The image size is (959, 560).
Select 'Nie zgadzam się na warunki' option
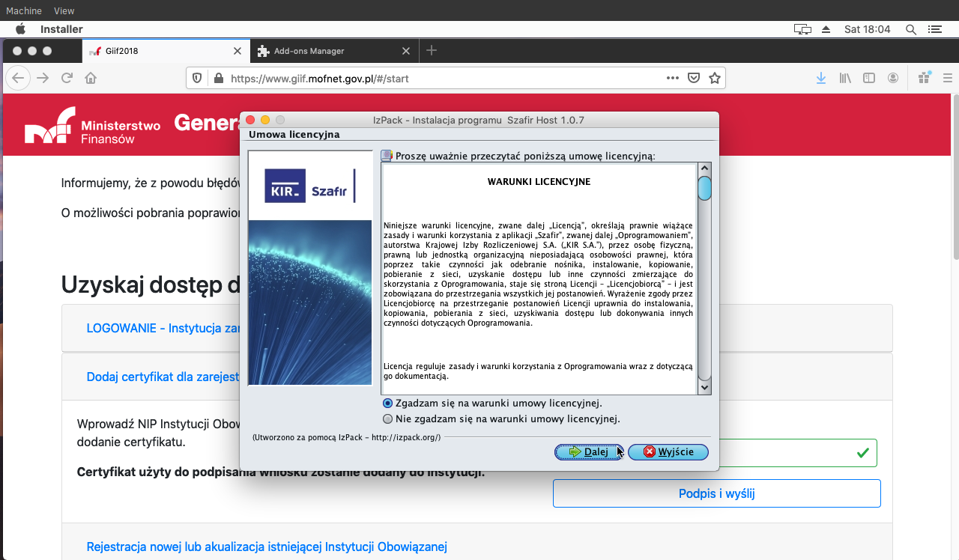[x=388, y=419]
